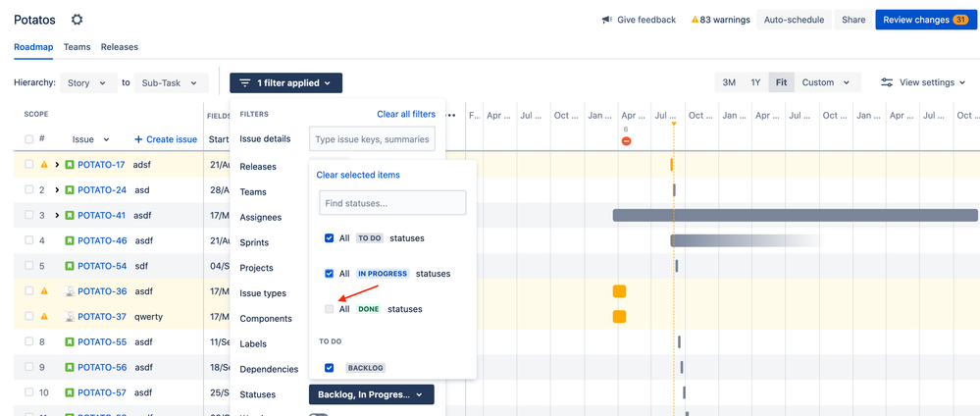Open plan settings gear icon next to Potatos
Viewport: 980px width, 416px height.
click(x=77, y=20)
